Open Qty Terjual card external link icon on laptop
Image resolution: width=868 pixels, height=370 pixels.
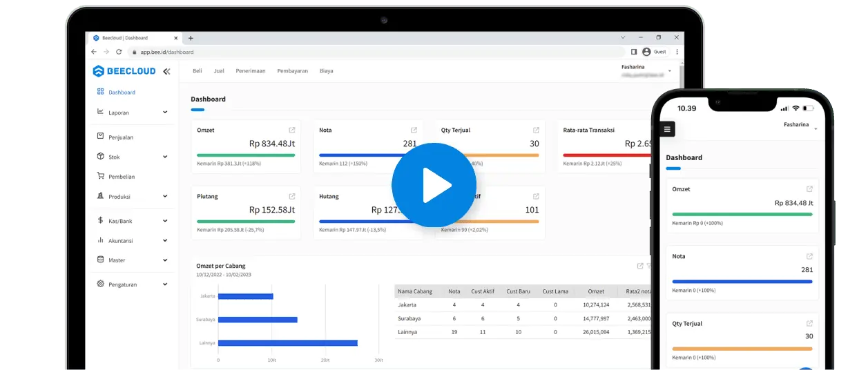click(536, 130)
